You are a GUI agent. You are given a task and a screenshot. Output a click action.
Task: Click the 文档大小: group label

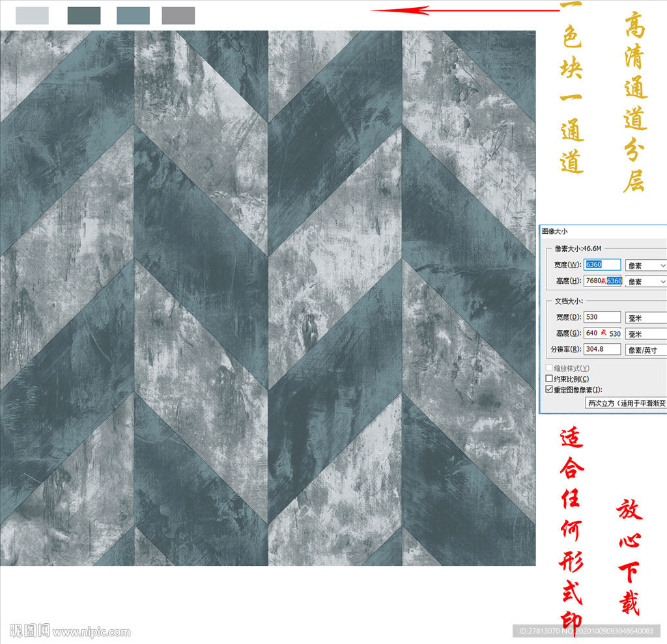(569, 301)
